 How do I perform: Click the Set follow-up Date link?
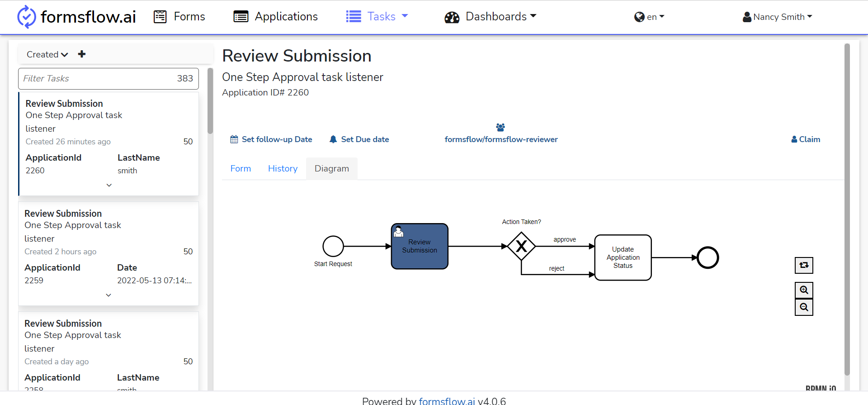pyautogui.click(x=277, y=139)
